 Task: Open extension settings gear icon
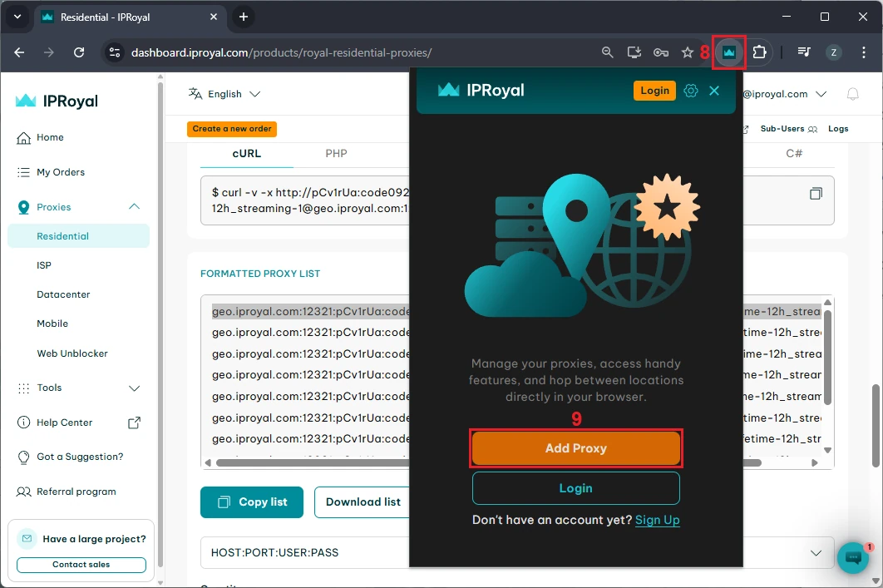pyautogui.click(x=690, y=91)
